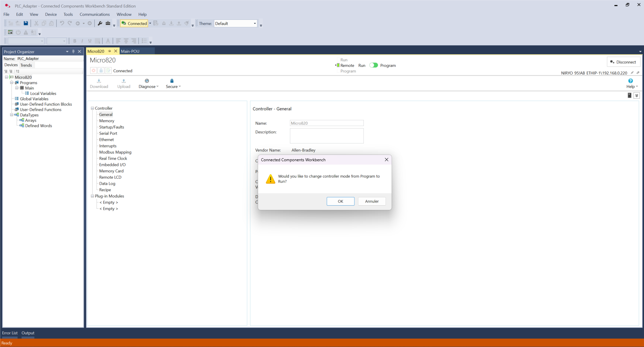Click Annuler to cancel mode change

[x=371, y=201]
